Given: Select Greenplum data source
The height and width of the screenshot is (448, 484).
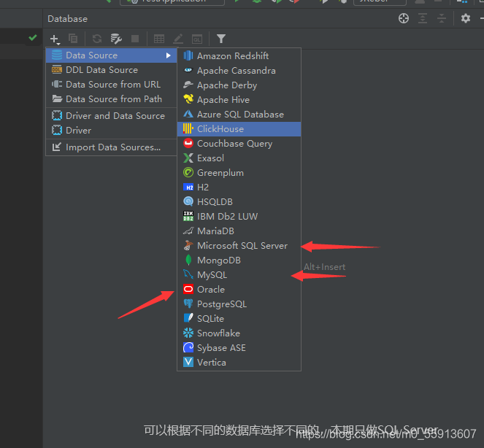Looking at the screenshot, I should click(239, 173).
